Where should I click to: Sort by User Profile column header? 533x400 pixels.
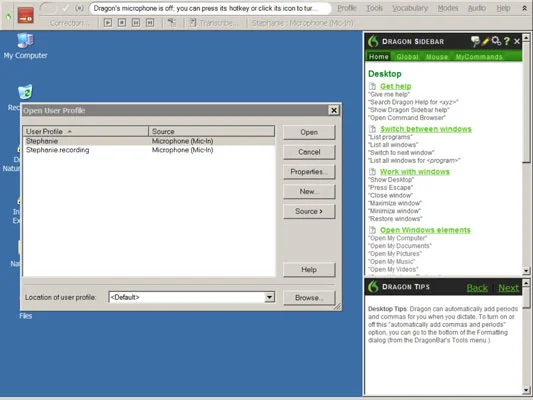(x=86, y=132)
